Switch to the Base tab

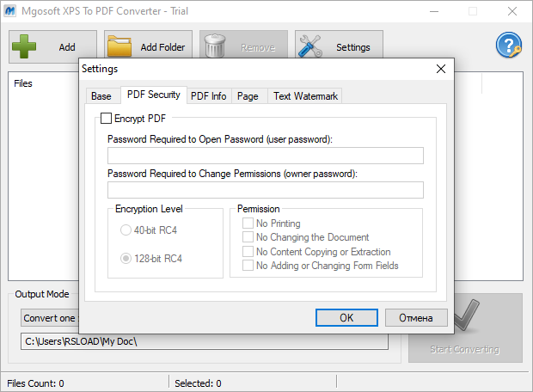(x=101, y=96)
